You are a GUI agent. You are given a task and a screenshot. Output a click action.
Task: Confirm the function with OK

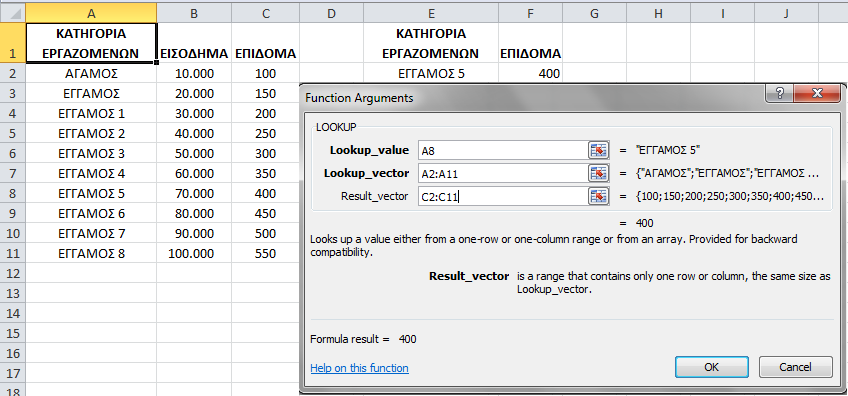pyautogui.click(x=712, y=367)
